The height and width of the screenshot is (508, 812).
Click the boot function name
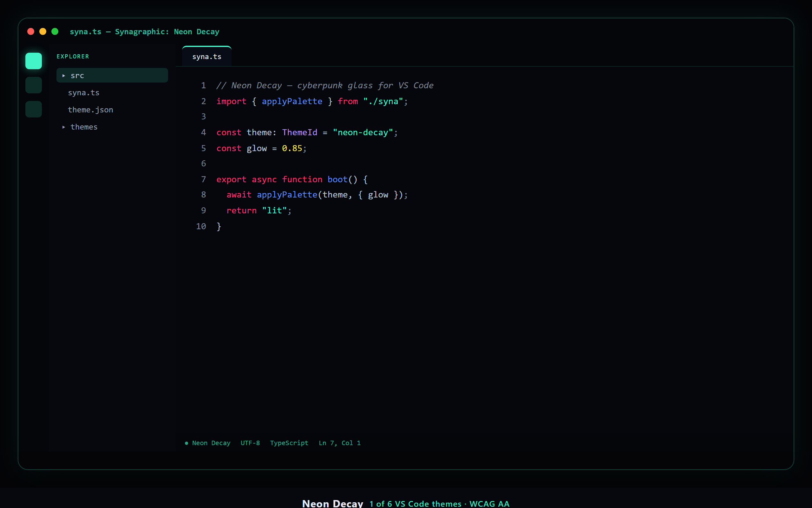click(x=337, y=179)
